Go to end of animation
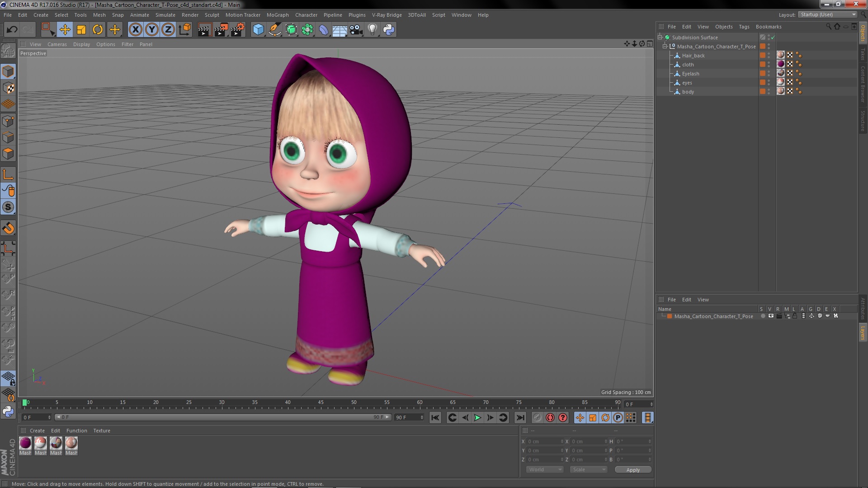The height and width of the screenshot is (488, 868). (520, 418)
